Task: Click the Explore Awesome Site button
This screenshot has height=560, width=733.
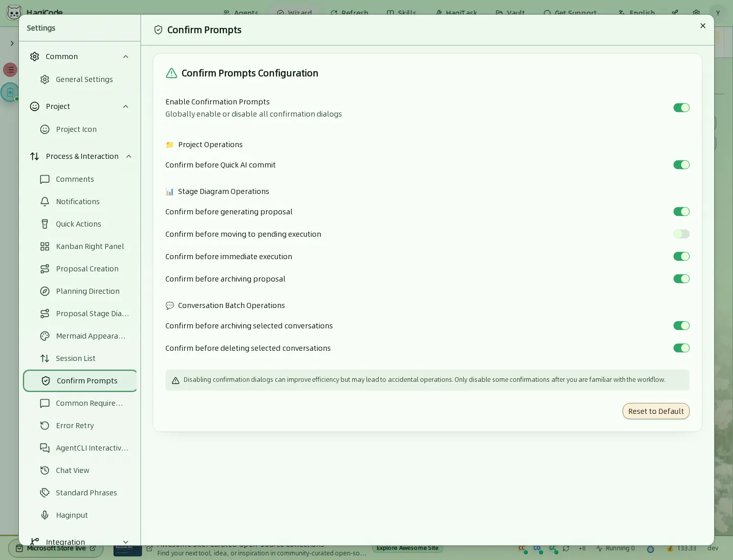Action: tap(407, 548)
